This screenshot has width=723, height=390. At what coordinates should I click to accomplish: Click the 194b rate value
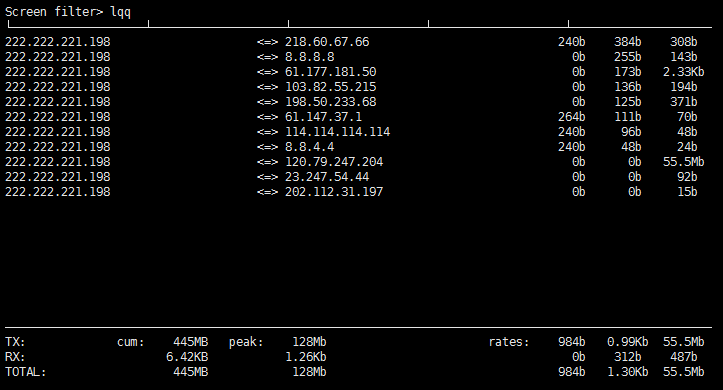[683, 87]
